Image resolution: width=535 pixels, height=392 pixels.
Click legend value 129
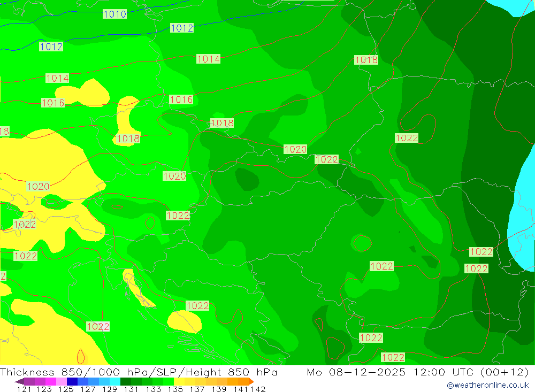(109, 389)
